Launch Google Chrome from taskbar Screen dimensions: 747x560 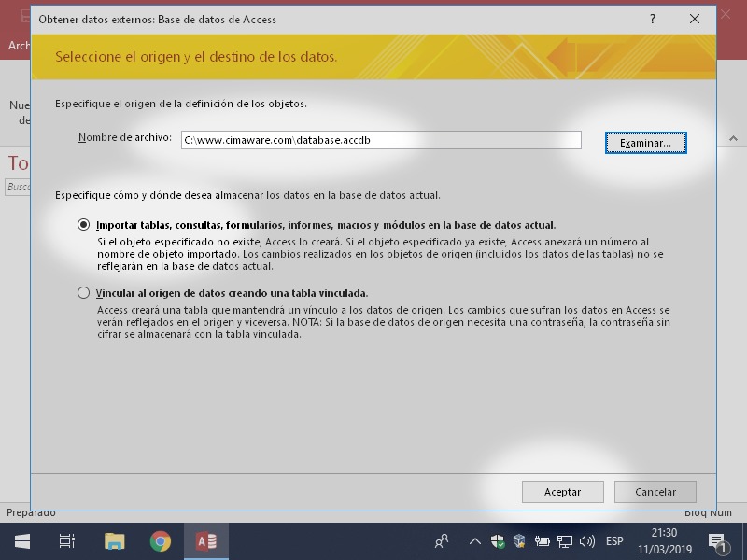tap(161, 541)
